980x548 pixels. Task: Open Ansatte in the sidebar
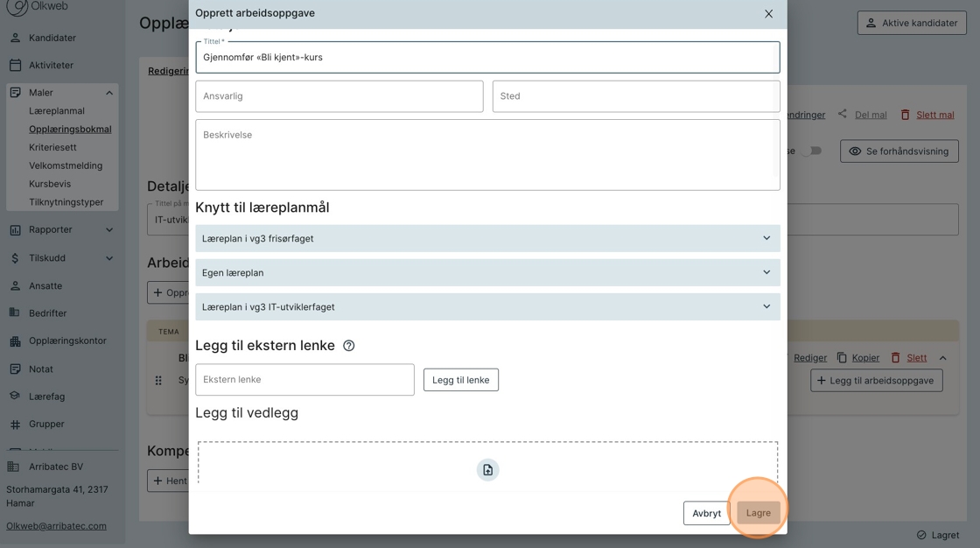pos(45,286)
